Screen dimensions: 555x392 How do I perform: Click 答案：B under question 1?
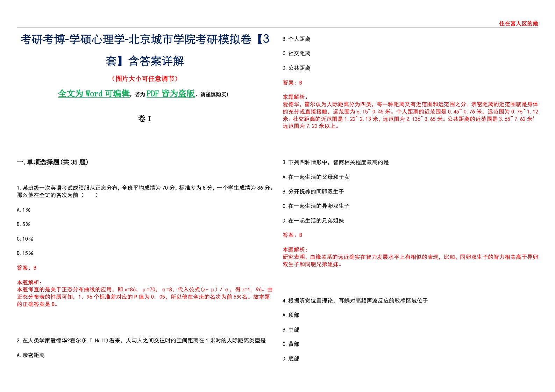(27, 268)
